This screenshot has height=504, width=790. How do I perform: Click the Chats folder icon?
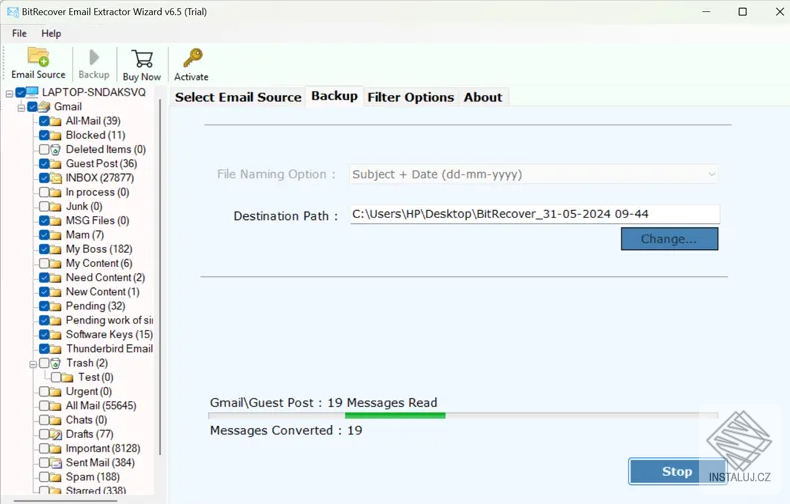[x=55, y=420]
